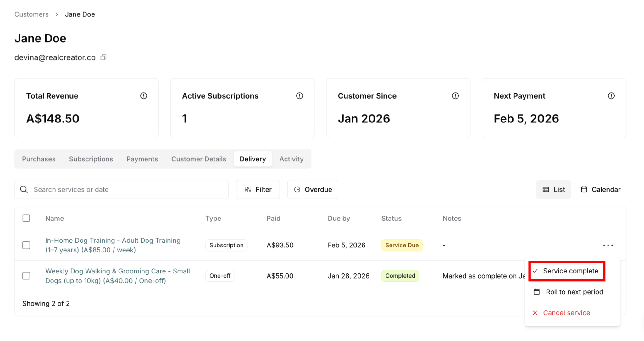Toggle select-all checkbox in table header
Image resolution: width=644 pixels, height=341 pixels.
(26, 218)
